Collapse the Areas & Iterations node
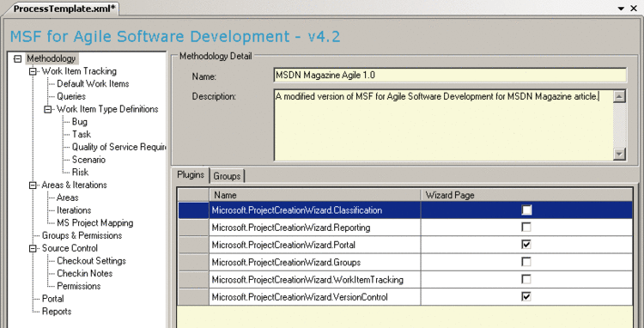The image size is (644, 328). tap(33, 185)
